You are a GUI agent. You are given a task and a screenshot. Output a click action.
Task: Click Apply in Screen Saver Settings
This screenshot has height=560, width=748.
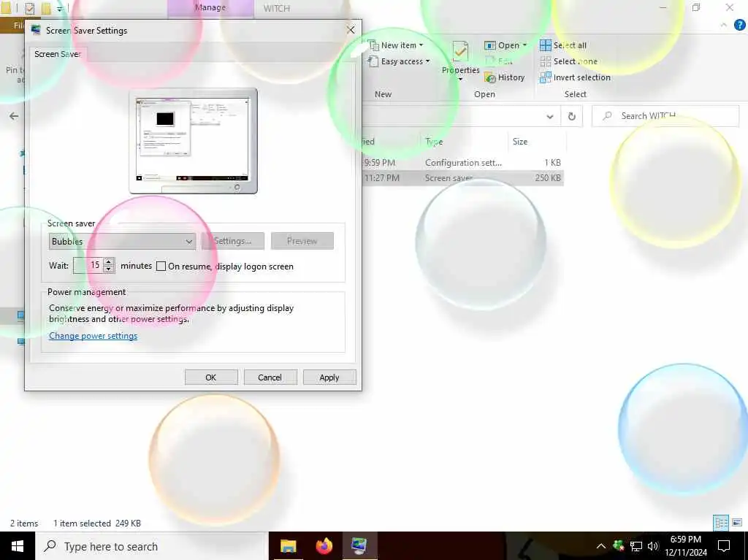click(329, 377)
